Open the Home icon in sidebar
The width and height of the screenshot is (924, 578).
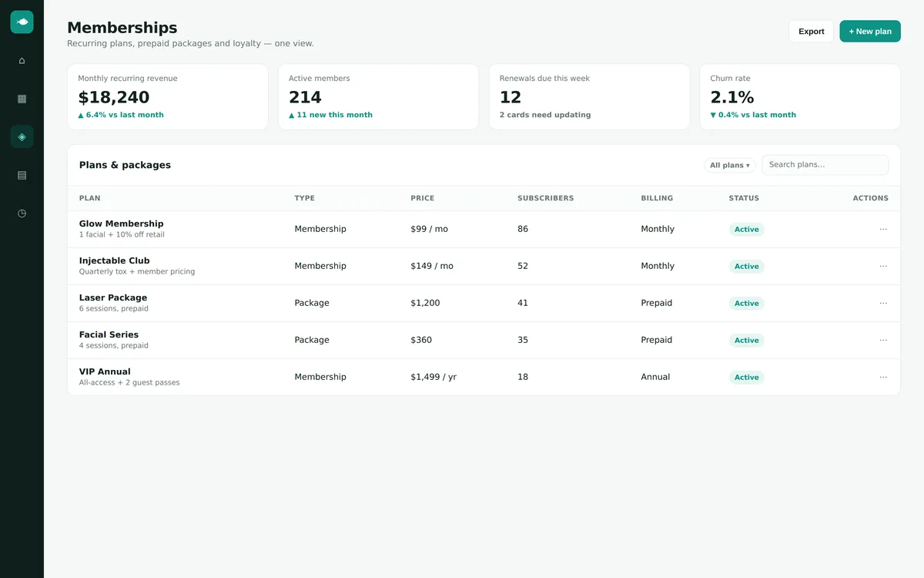[22, 60]
